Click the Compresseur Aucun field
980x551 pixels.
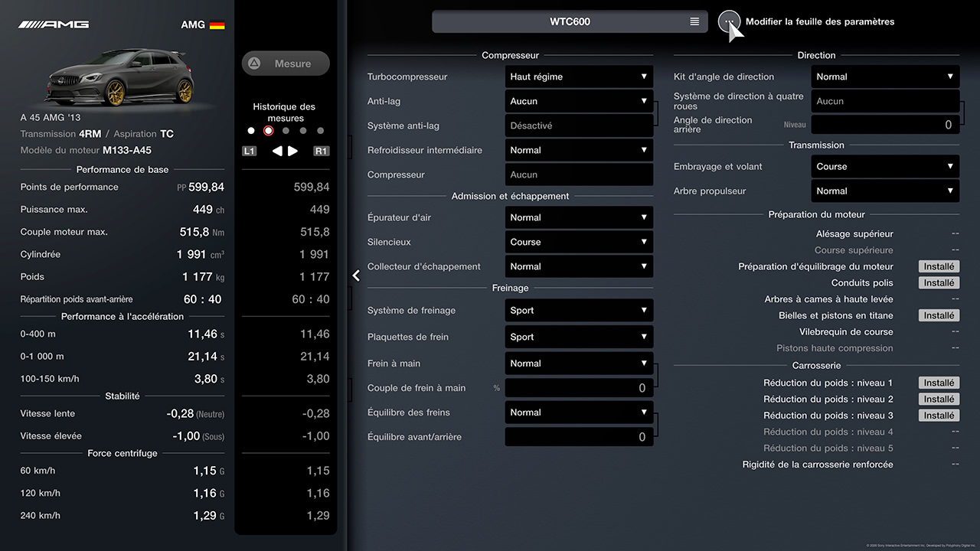tap(579, 174)
